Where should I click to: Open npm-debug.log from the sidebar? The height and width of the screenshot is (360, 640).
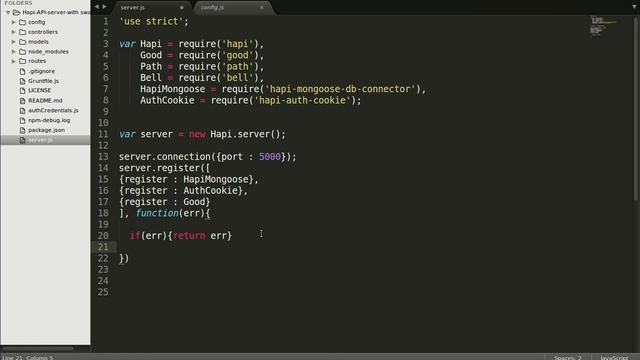point(49,120)
